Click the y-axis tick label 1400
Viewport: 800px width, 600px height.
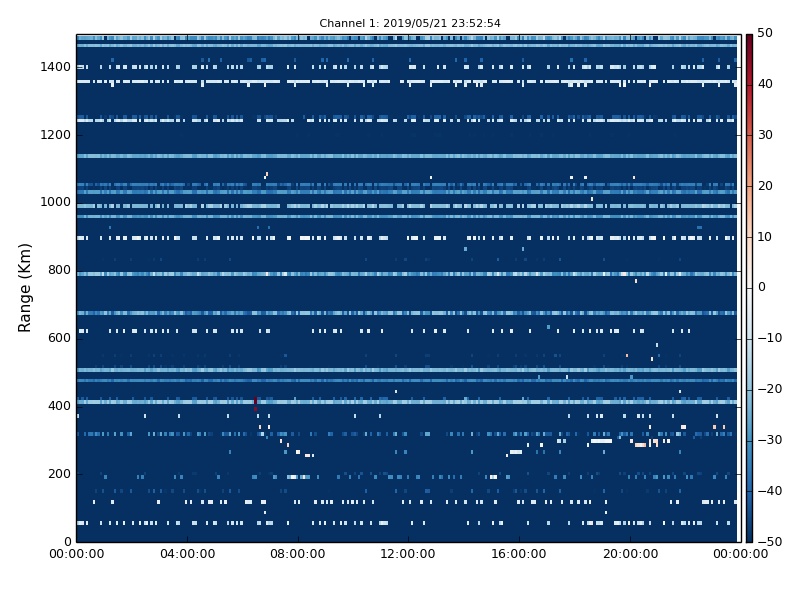pyautogui.click(x=56, y=67)
